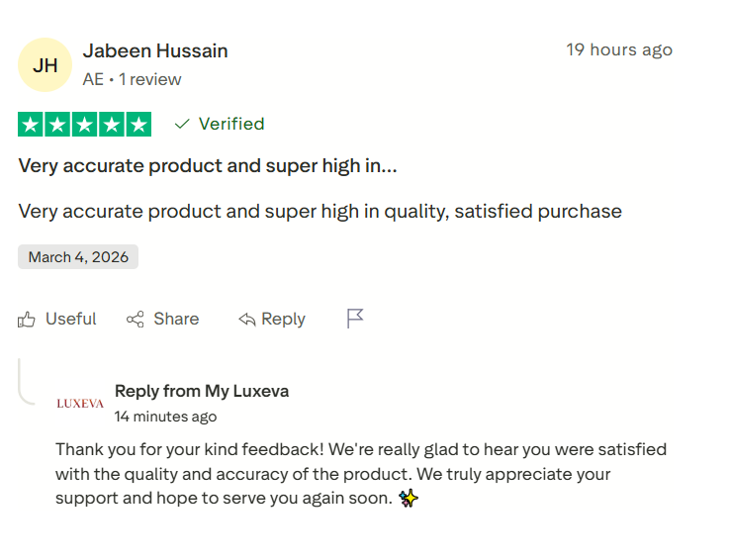730x560 pixels.
Task: Click the "Verified" label text
Action: pos(231,124)
